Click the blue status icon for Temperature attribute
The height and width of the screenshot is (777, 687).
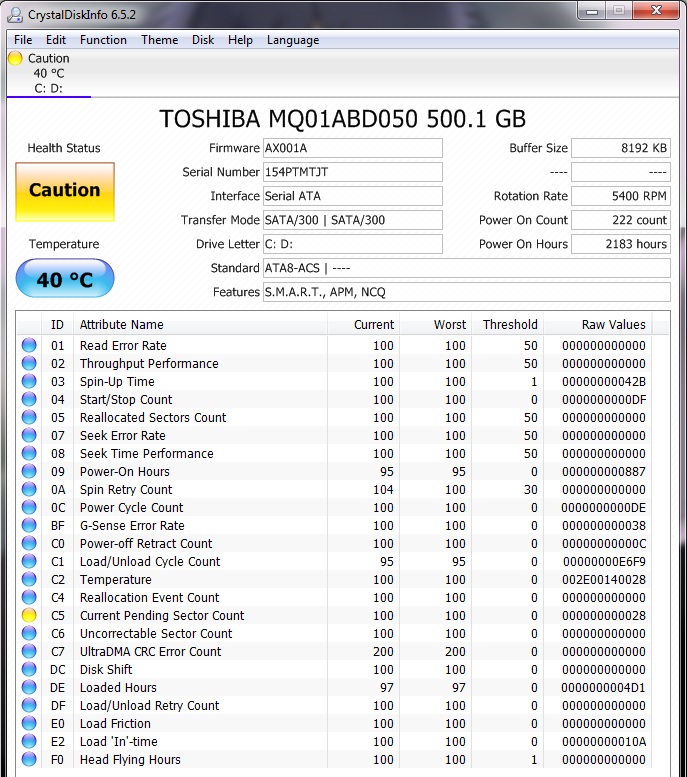coord(29,579)
